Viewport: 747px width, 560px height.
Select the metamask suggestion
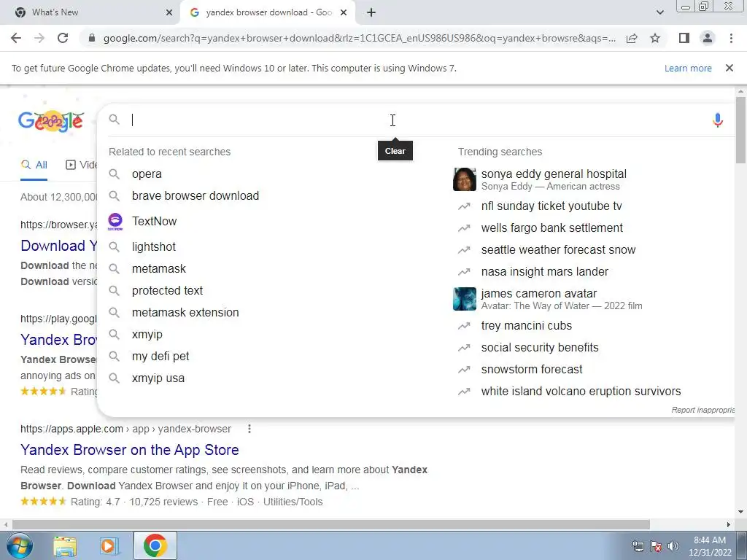pyautogui.click(x=158, y=268)
